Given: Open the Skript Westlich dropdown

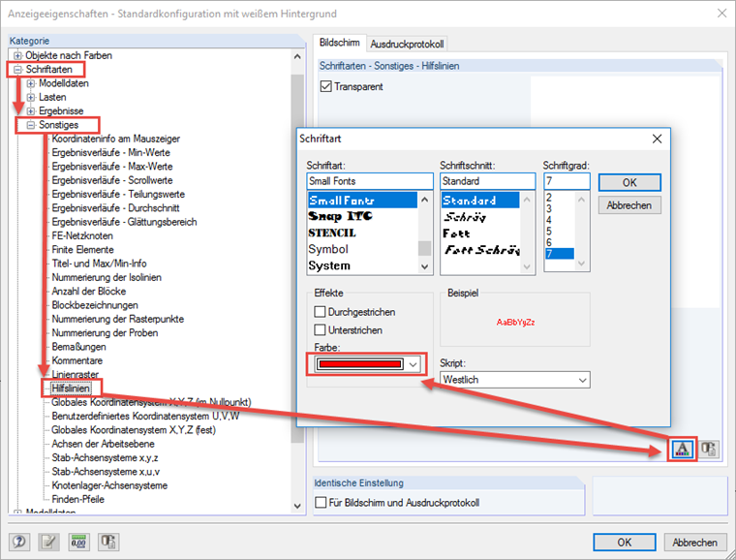Looking at the screenshot, I should 515,379.
